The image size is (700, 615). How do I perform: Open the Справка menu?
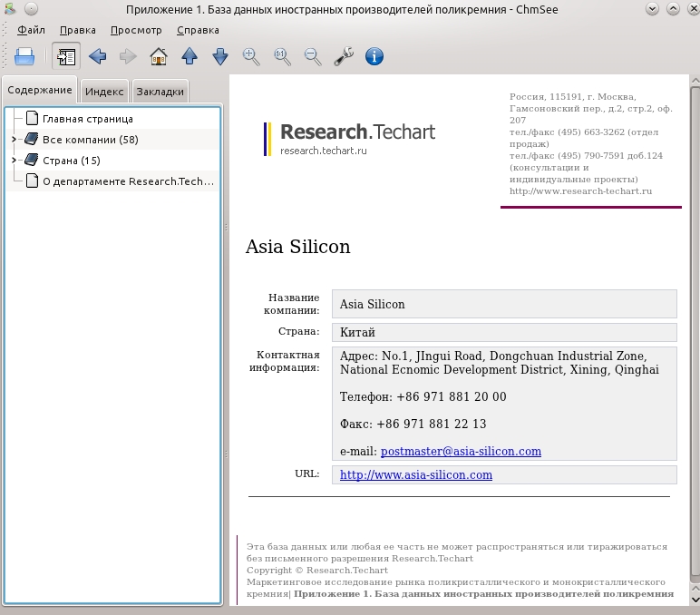click(198, 30)
